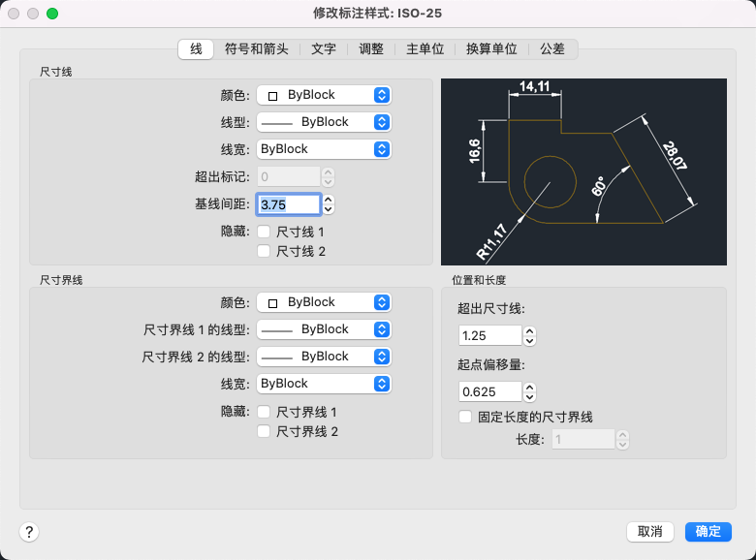Check the hide 尺寸线 2 checkbox
This screenshot has height=560, width=756.
(264, 251)
